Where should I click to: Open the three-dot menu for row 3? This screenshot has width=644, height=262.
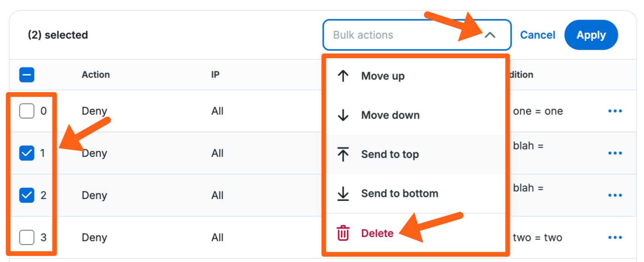tap(615, 238)
